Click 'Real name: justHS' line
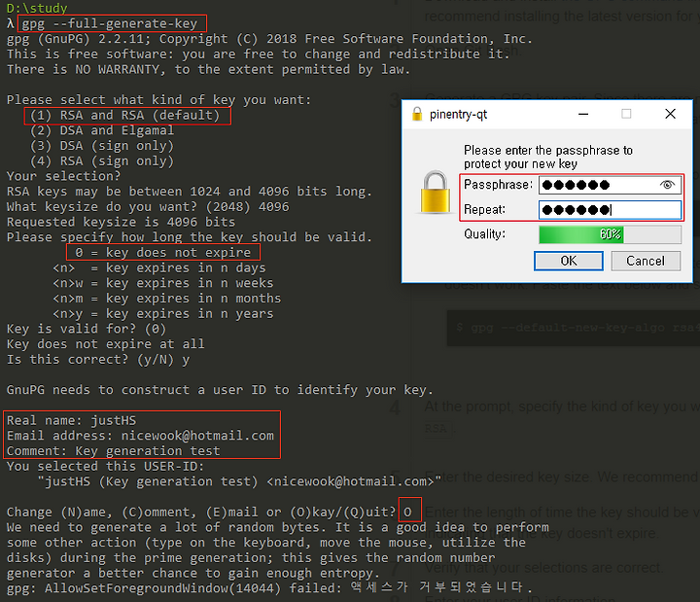The height and width of the screenshot is (602, 700). click(x=71, y=421)
